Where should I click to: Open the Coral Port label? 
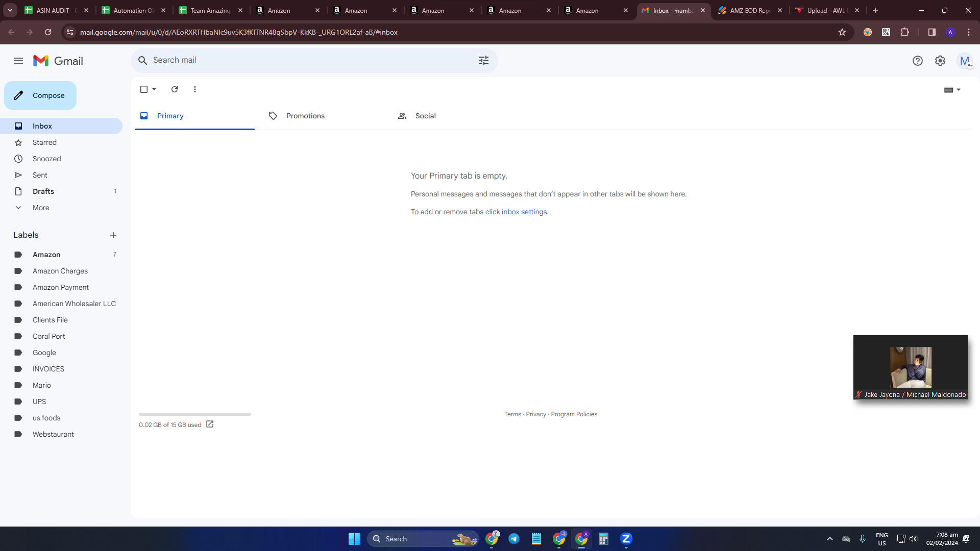[x=61, y=336]
